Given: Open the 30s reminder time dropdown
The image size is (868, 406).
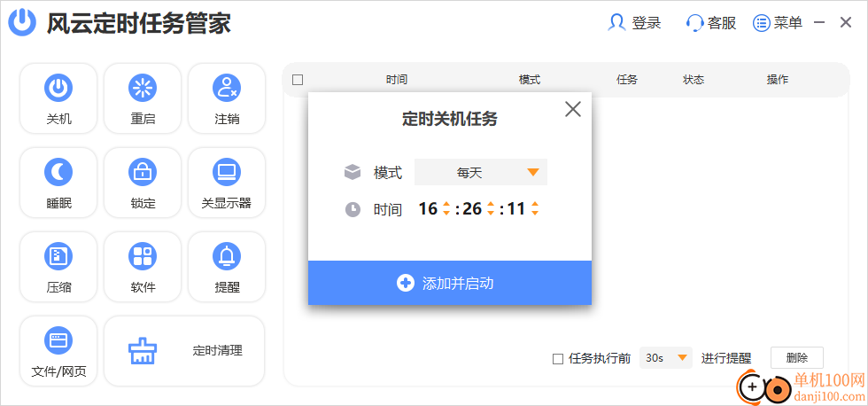Looking at the screenshot, I should tap(666, 358).
